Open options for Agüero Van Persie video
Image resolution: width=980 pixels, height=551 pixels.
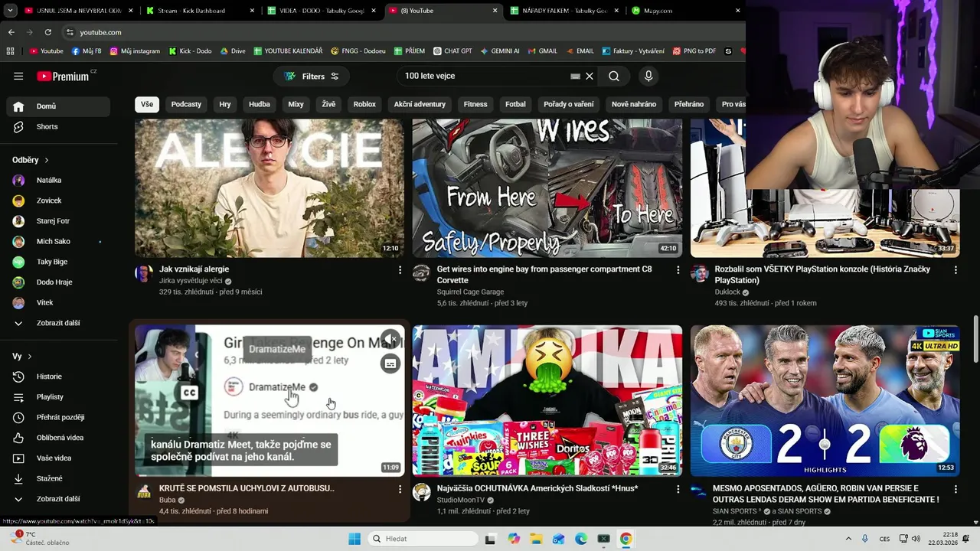coord(955,489)
